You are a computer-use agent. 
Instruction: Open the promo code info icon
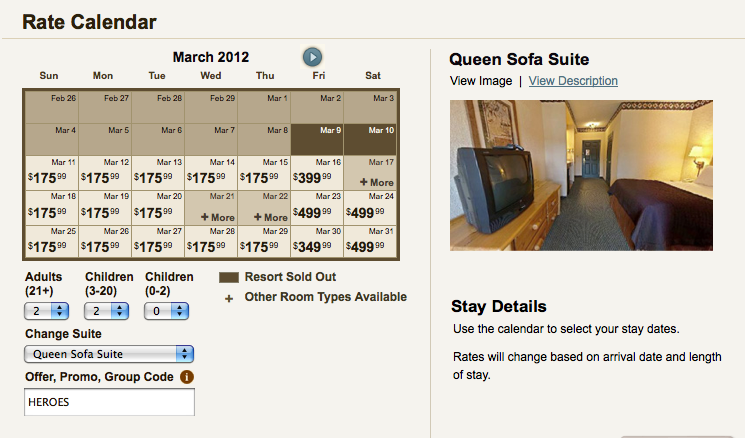pyautogui.click(x=187, y=377)
